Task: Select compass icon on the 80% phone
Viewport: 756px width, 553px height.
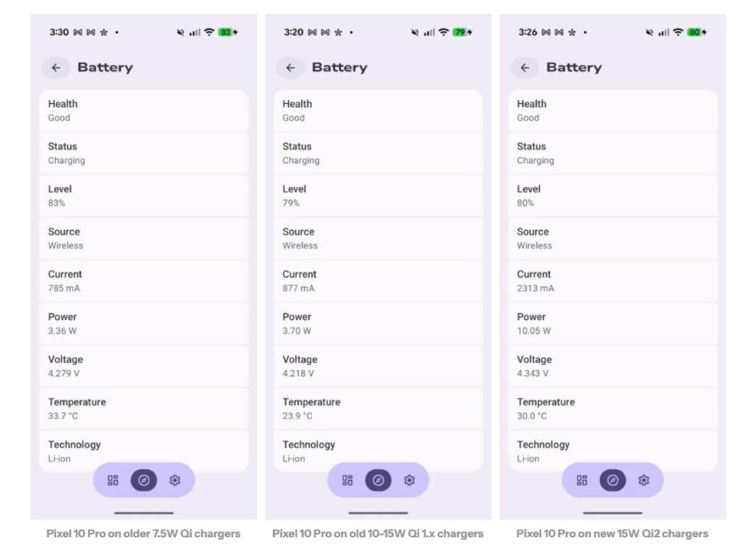Action: 612,481
